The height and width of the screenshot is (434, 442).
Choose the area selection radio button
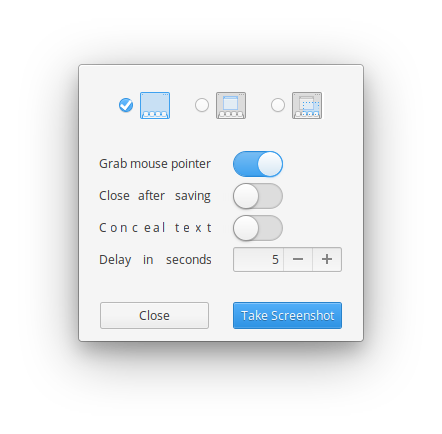tap(278, 105)
